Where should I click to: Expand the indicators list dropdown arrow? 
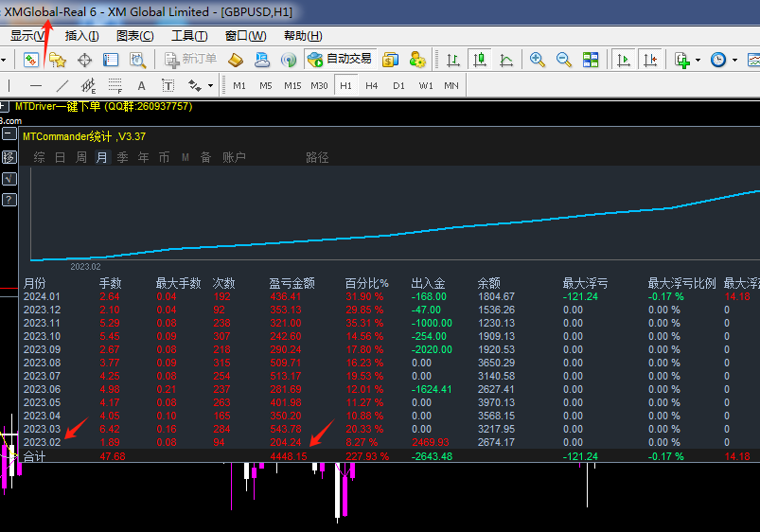[698, 61]
